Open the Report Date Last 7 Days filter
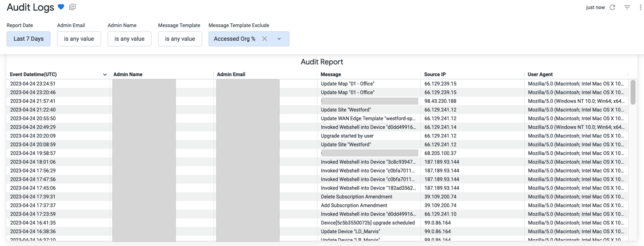Image resolution: width=644 pixels, height=246 pixels. (x=29, y=39)
